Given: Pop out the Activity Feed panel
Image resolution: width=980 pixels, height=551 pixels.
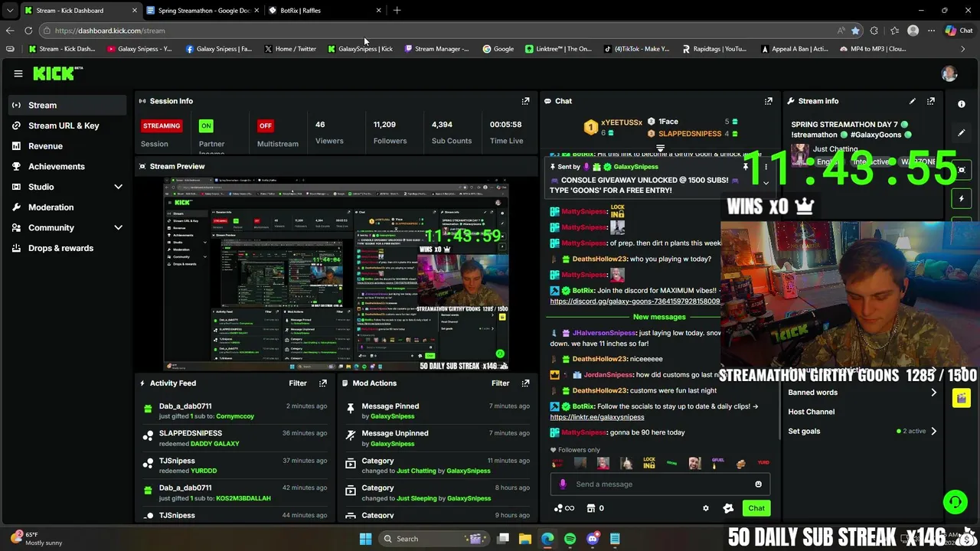Looking at the screenshot, I should (x=322, y=383).
